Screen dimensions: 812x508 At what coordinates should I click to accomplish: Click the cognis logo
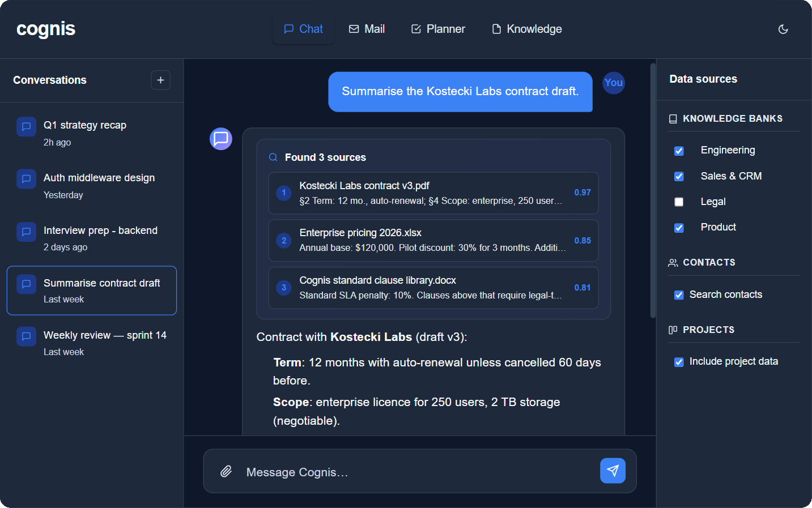point(46,29)
